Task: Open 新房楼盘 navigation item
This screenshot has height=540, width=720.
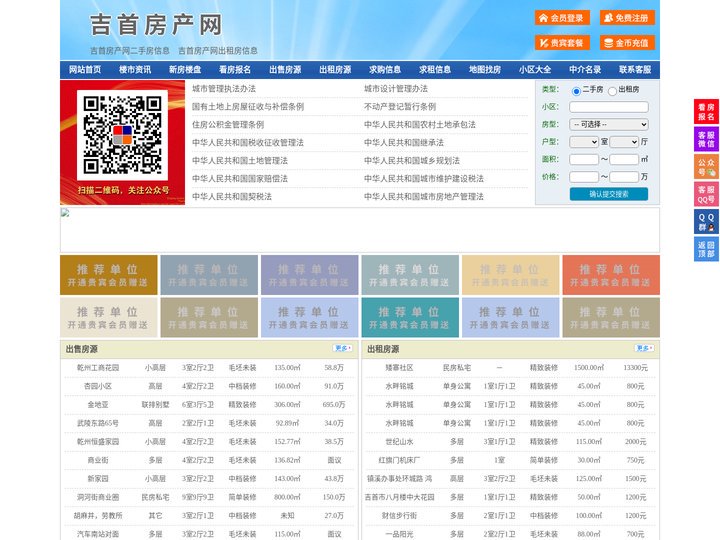Action: click(x=185, y=69)
